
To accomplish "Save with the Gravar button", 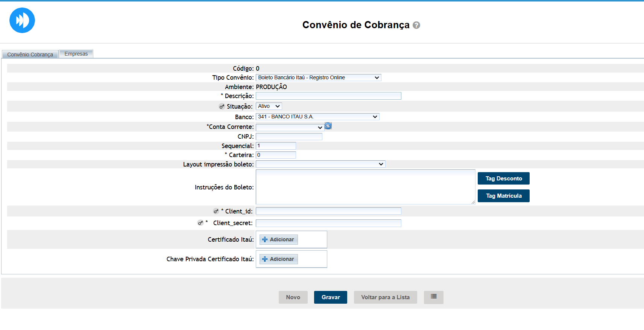I will click(331, 297).
